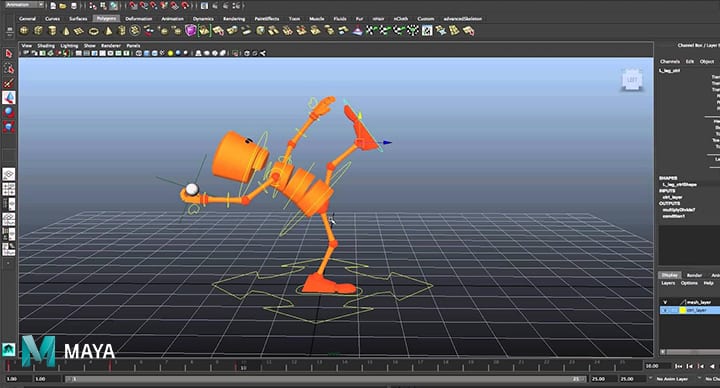Open the Surfaces shelf tab

pos(78,19)
